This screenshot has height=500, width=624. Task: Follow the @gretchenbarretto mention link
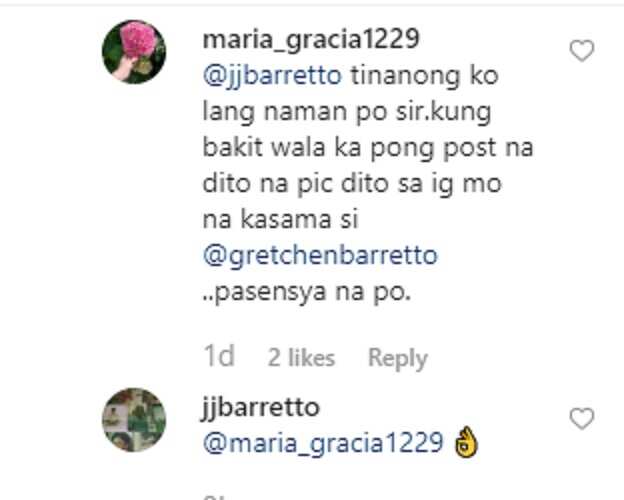tap(320, 255)
